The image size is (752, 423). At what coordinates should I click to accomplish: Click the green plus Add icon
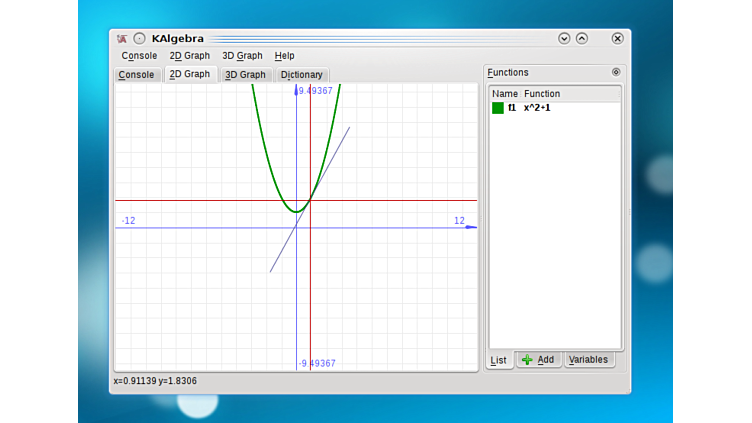coord(527,360)
